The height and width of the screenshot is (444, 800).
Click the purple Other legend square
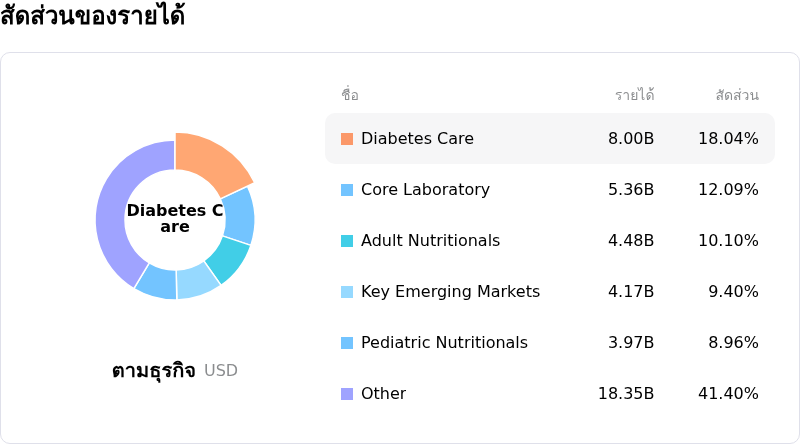(347, 394)
